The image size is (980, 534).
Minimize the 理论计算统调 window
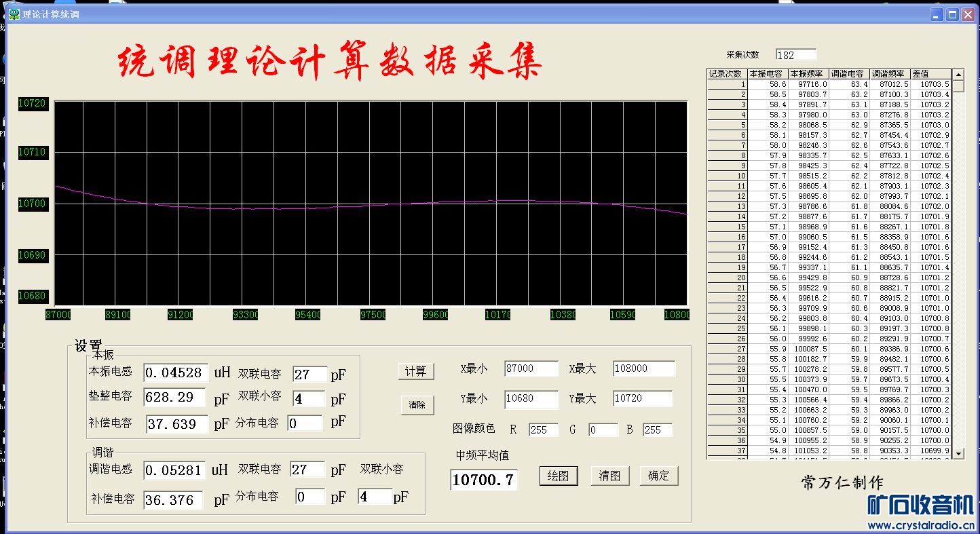click(x=938, y=14)
